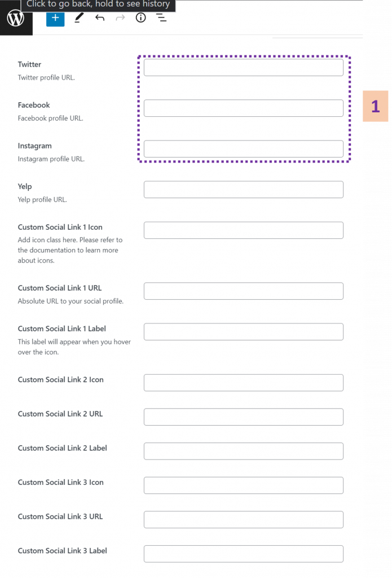Screen dimensions: 392x578
Task: Click the WordPress logo icon
Action: [16, 18]
